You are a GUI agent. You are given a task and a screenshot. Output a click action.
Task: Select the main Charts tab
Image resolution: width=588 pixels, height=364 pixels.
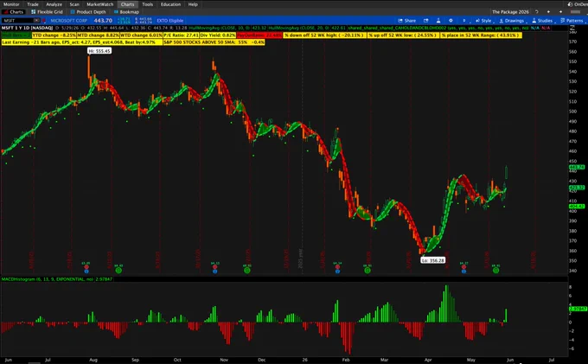pos(127,4)
